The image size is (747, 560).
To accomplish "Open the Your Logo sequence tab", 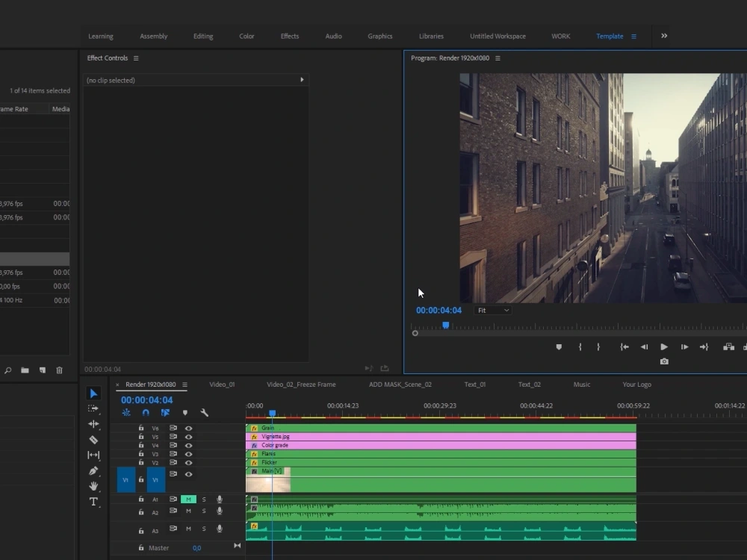I will coord(637,385).
